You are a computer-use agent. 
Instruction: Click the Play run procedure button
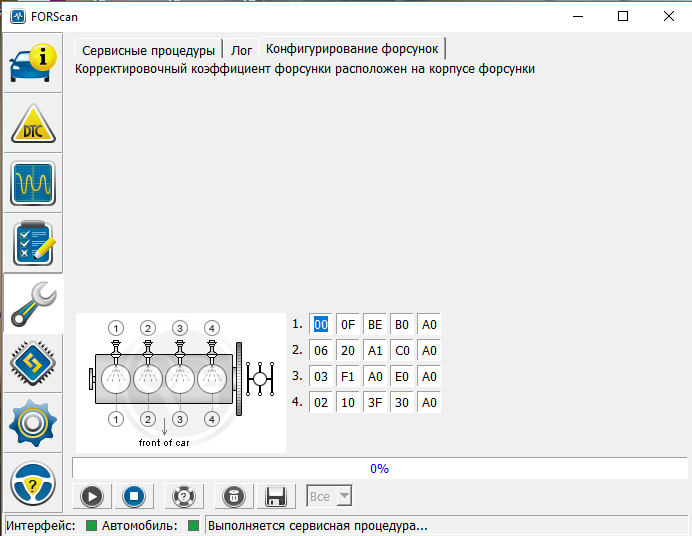coord(92,496)
